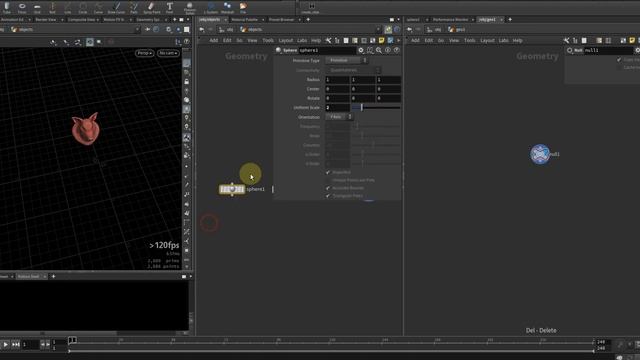Viewport: 640px width, 360px height.
Task: Select the Circle shelf tool
Action: [x=83, y=8]
